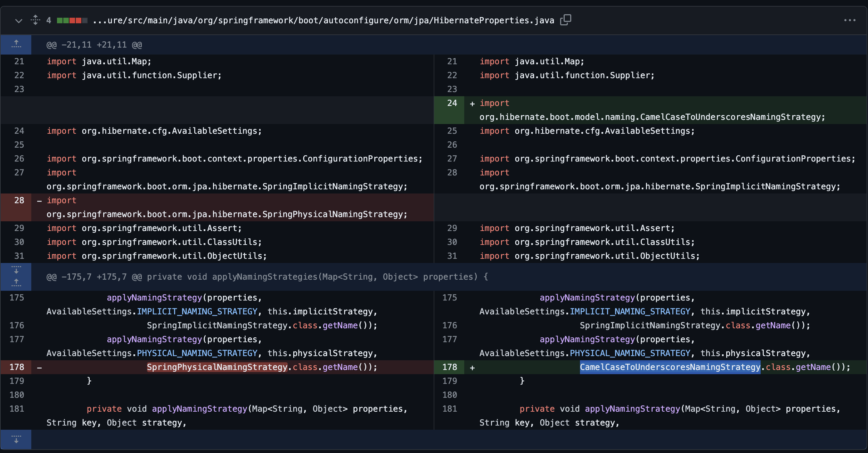Click import java.util.Map on left line 21

click(x=99, y=61)
